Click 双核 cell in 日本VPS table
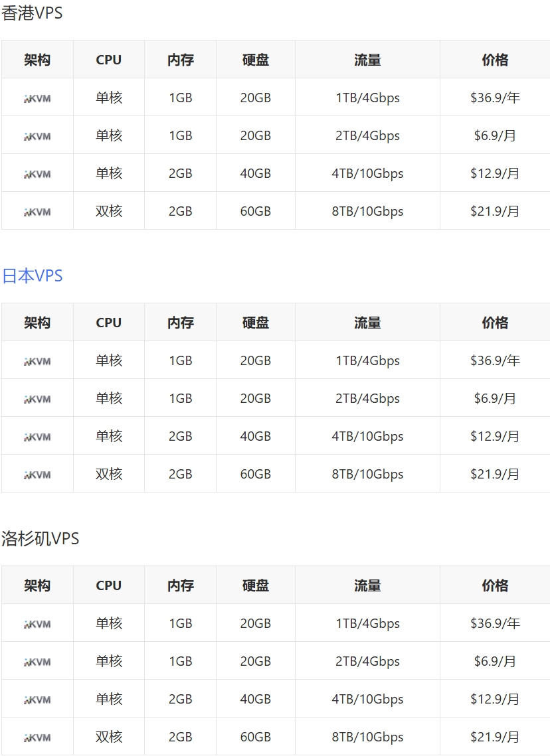Viewport: 550px width, 756px height. (109, 474)
